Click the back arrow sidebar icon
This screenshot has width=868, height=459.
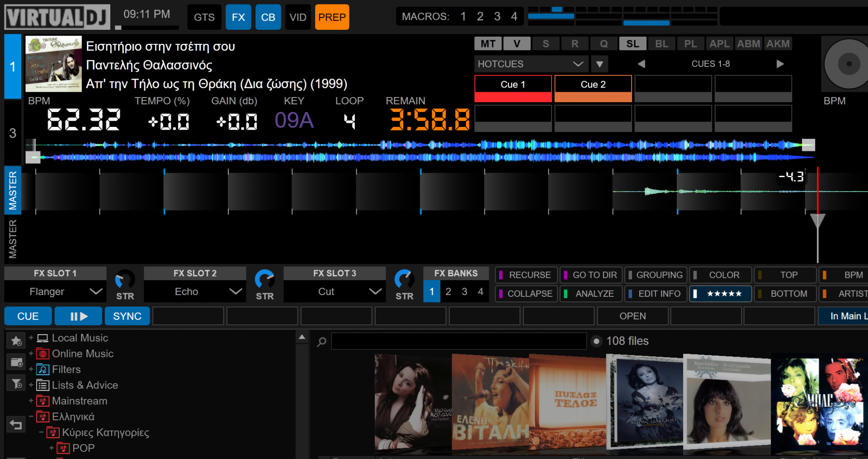click(x=16, y=425)
